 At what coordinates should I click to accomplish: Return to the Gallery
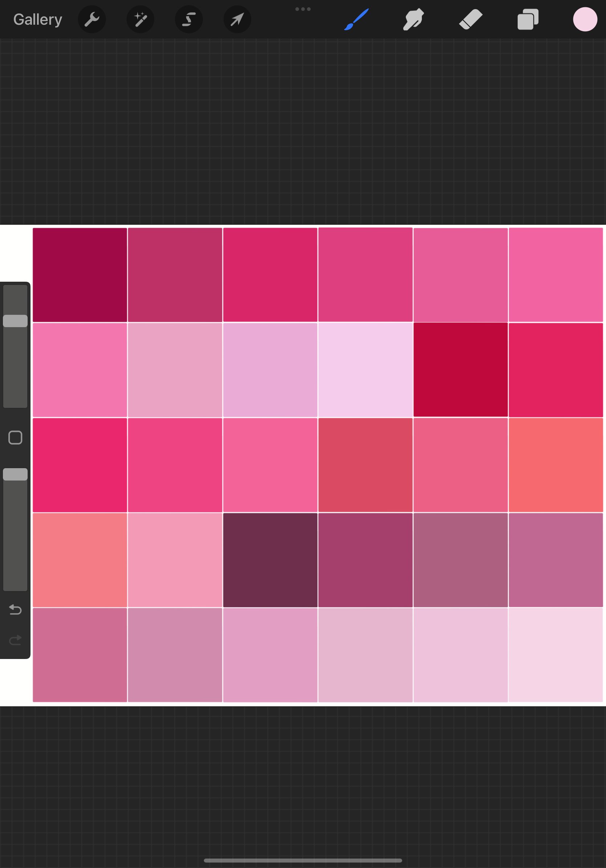pyautogui.click(x=37, y=19)
